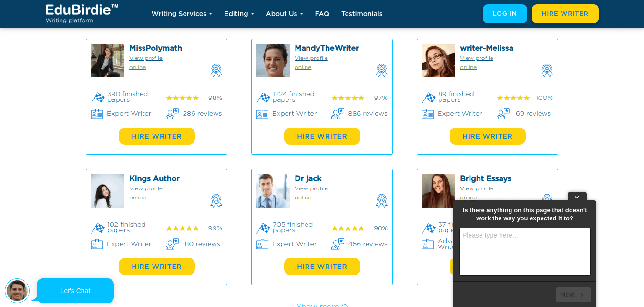Click HIRE WRITER in the header
644x307 pixels.
pos(565,14)
